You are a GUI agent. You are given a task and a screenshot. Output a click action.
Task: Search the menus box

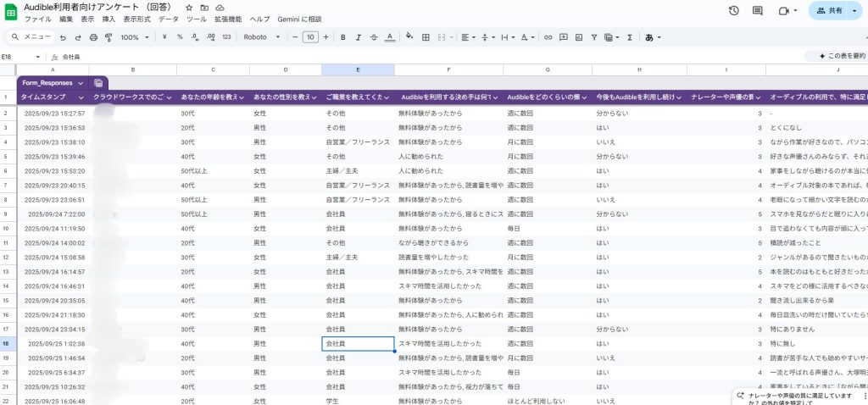[x=31, y=37]
